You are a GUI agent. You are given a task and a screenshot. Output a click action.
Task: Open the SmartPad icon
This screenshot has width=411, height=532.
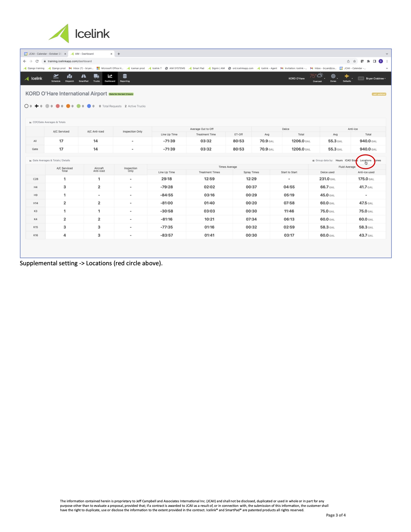(83, 78)
